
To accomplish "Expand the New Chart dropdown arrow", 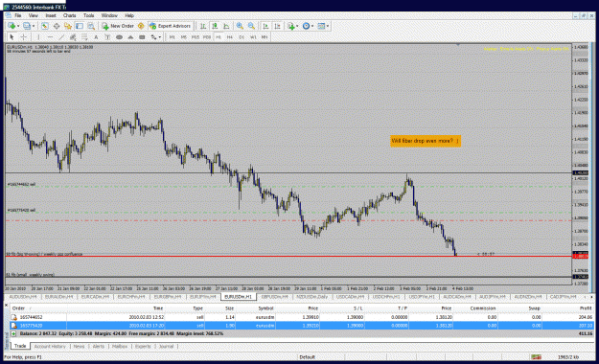I will (17, 26).
